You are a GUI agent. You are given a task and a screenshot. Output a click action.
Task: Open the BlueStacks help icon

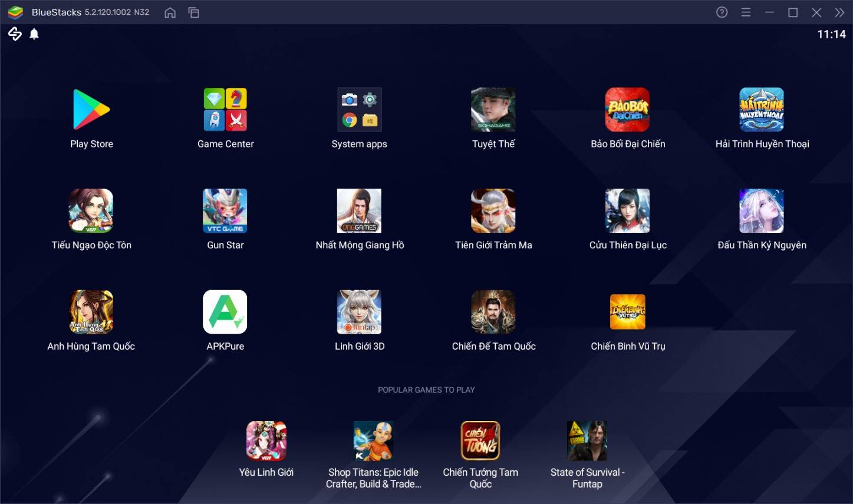[x=722, y=12]
